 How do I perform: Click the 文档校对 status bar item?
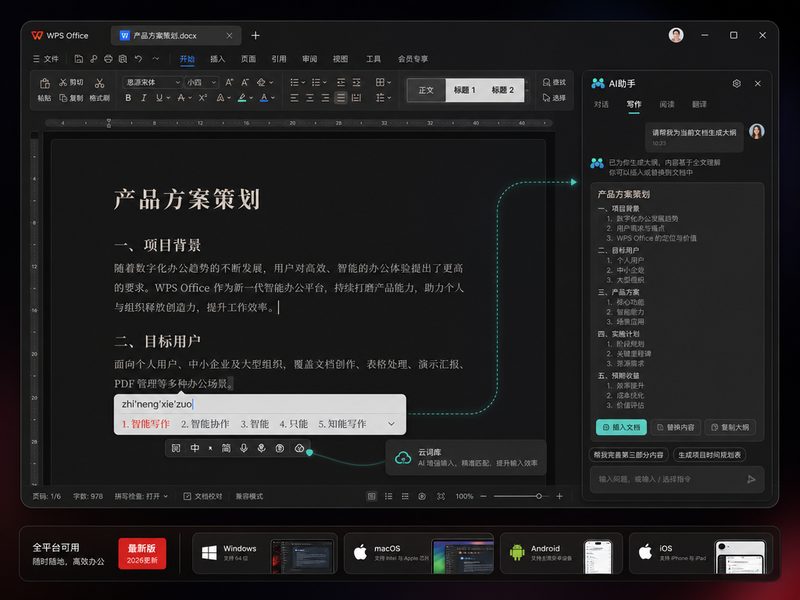[x=203, y=496]
